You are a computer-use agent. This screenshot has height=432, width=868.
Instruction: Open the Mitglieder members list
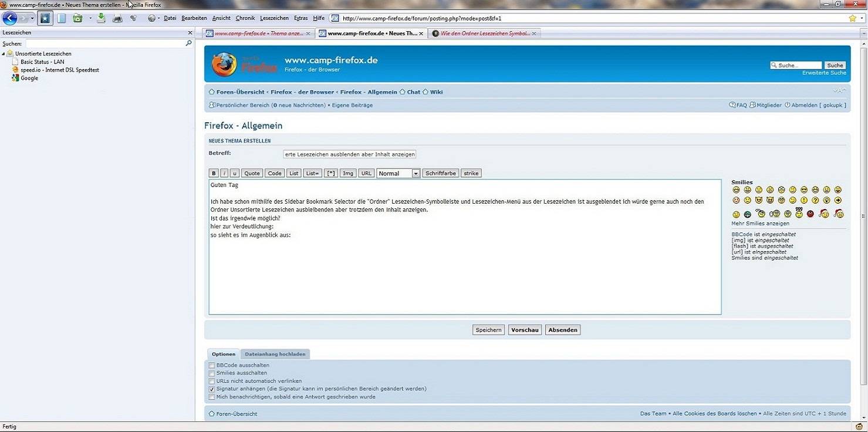tap(766, 105)
